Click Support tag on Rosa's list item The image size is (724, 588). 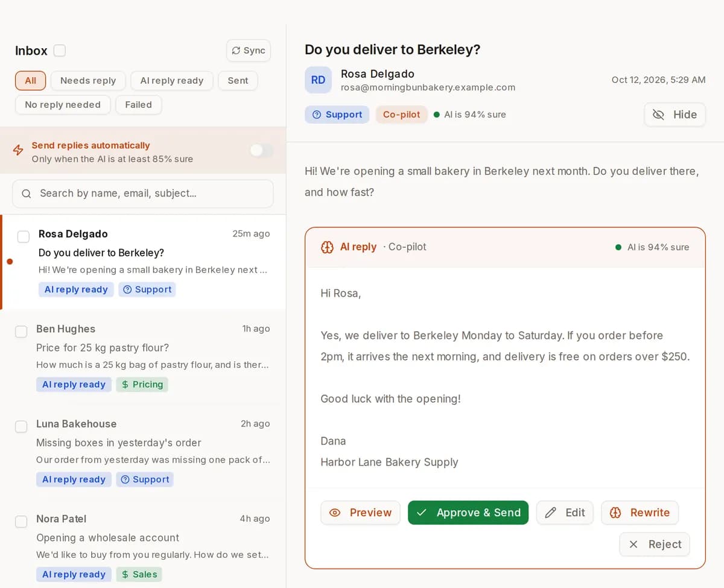click(147, 289)
